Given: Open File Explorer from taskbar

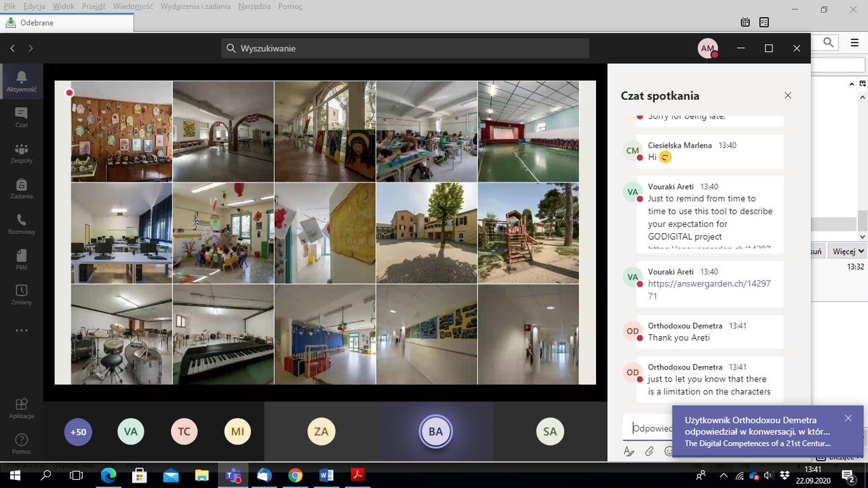Looking at the screenshot, I should pos(201,475).
